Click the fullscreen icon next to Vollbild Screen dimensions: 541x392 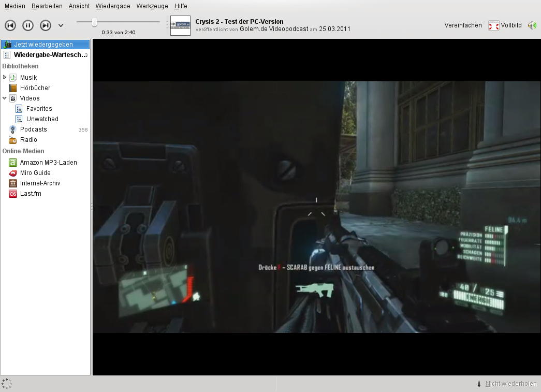494,25
